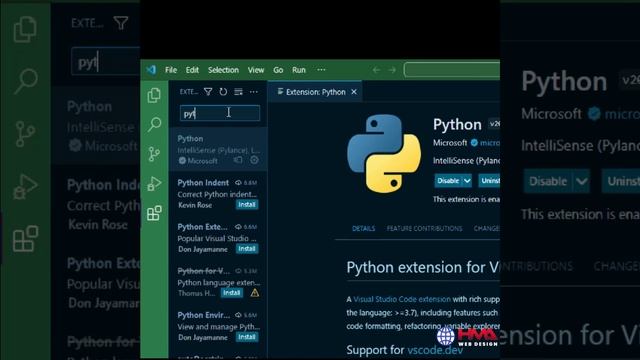Click the 'Popular Visual Studio ...' description

[217, 238]
